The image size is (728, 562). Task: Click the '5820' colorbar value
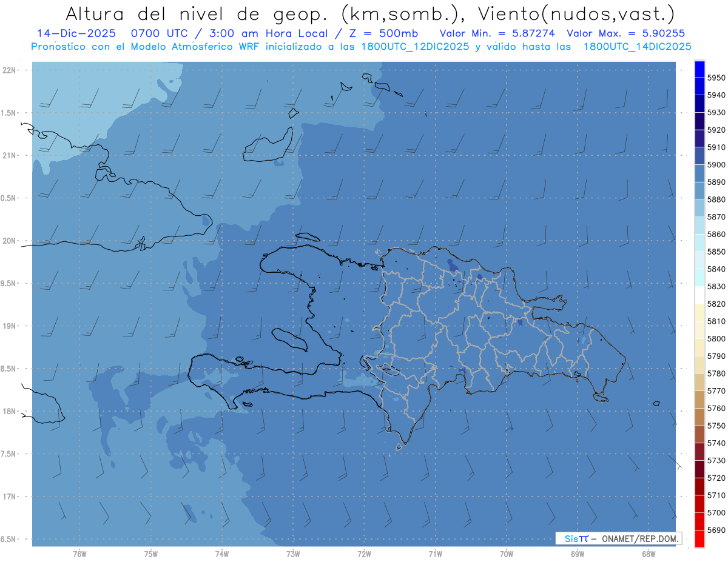click(x=716, y=304)
